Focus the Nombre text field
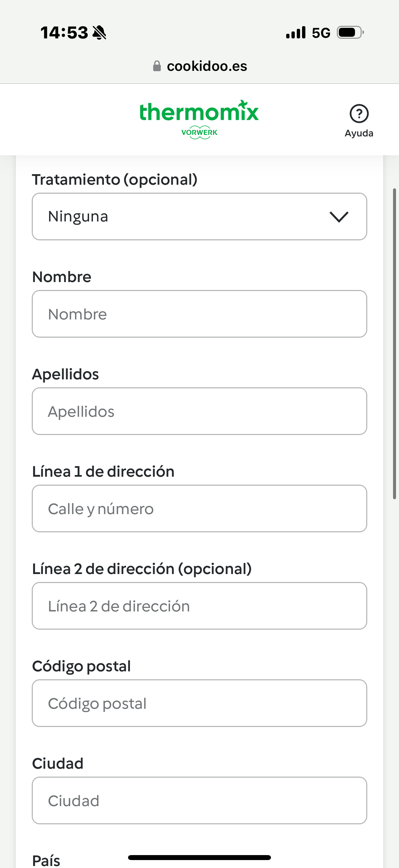399x868 pixels. coord(199,314)
